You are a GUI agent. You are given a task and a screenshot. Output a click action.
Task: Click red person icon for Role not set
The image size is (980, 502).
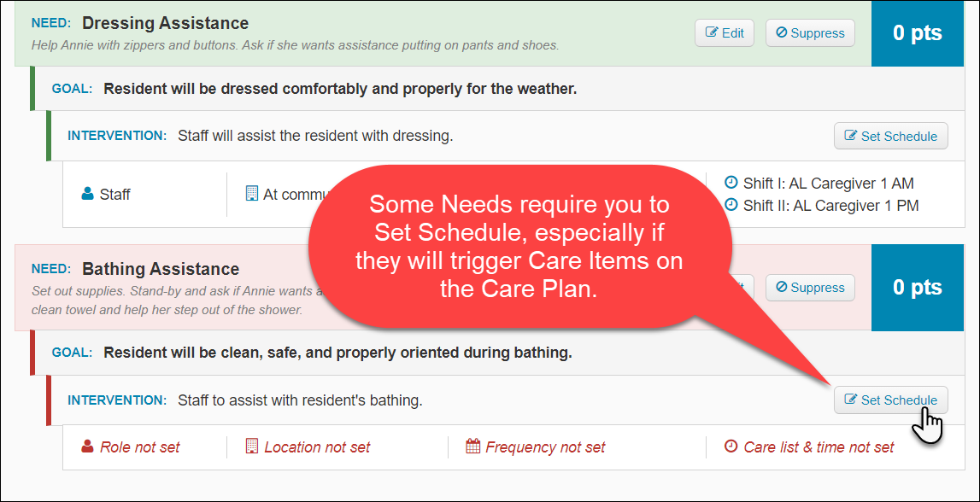tap(87, 447)
